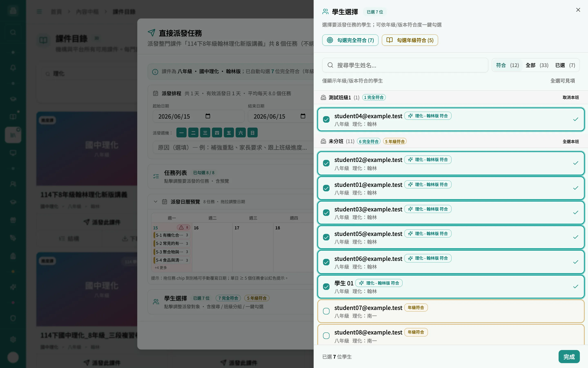This screenshot has width=588, height=368.
Task: Toggle weekday 二 in 派發週幾
Action: (193, 133)
